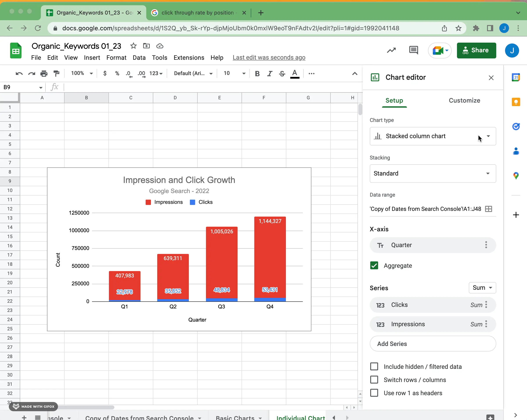527x420 pixels.
Task: Click the paint format icon in toolbar
Action: pos(57,73)
